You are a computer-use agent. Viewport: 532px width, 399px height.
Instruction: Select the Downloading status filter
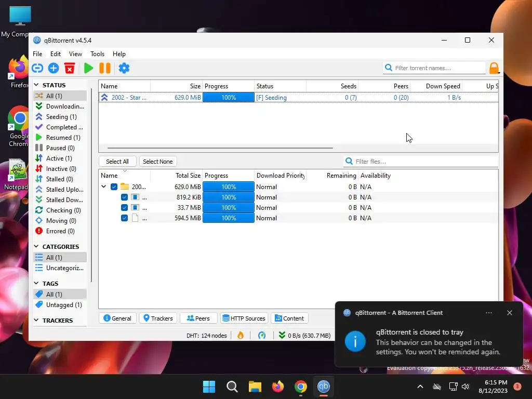[60, 106]
